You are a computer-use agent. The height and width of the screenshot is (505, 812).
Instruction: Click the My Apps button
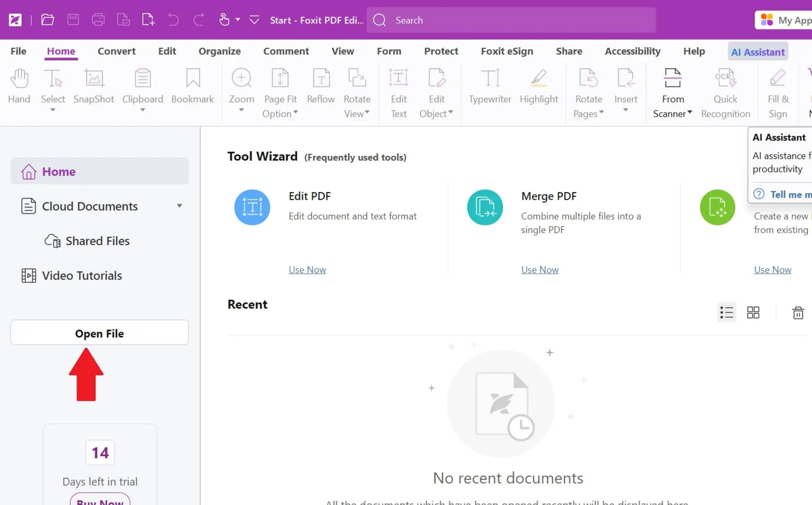pos(784,20)
